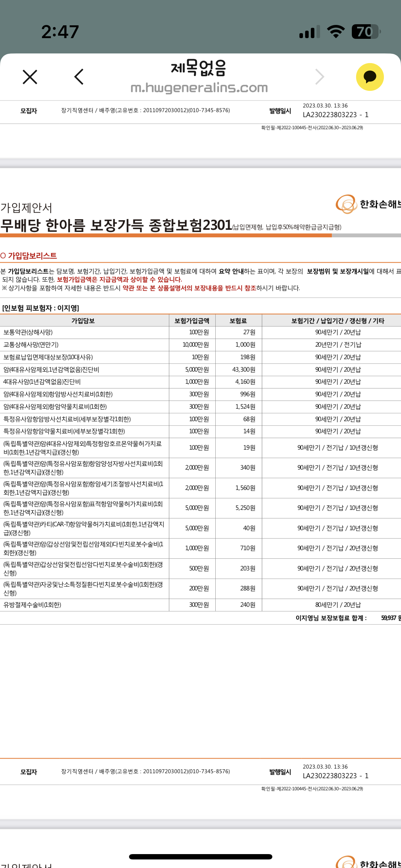
Task: Select the top LA230223803223 document number
Action: click(x=335, y=115)
